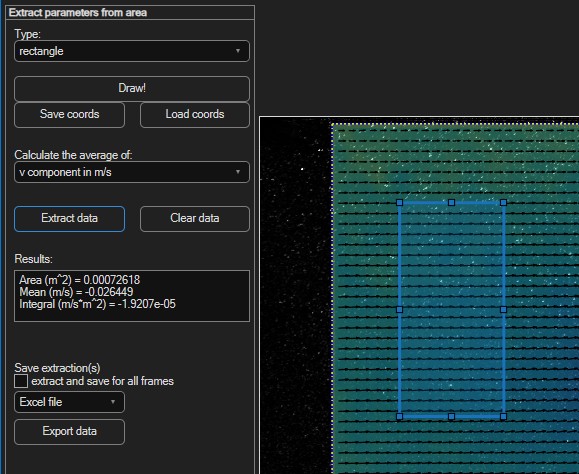
Task: Open 'v component in m/s' dropdown
Action: (132, 172)
